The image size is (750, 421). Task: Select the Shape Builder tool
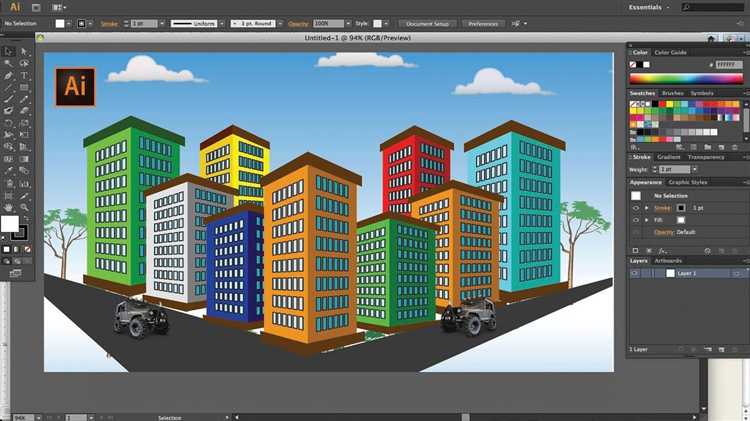(9, 147)
